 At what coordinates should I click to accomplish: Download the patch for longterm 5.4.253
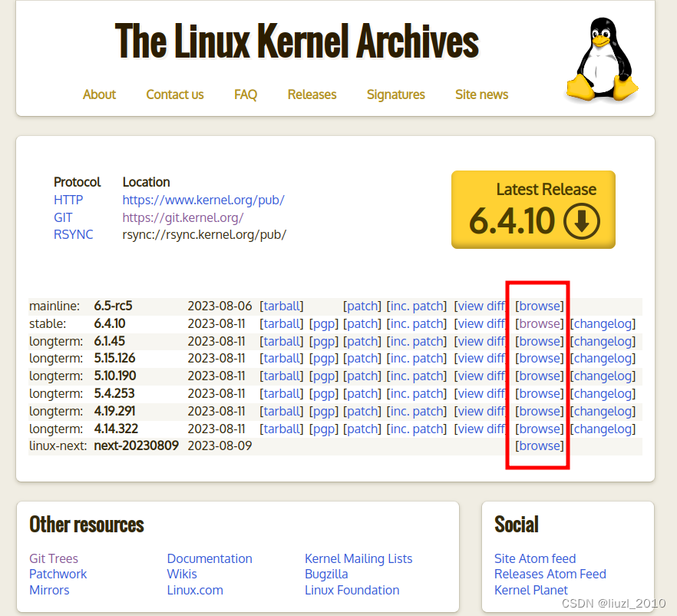tap(362, 393)
